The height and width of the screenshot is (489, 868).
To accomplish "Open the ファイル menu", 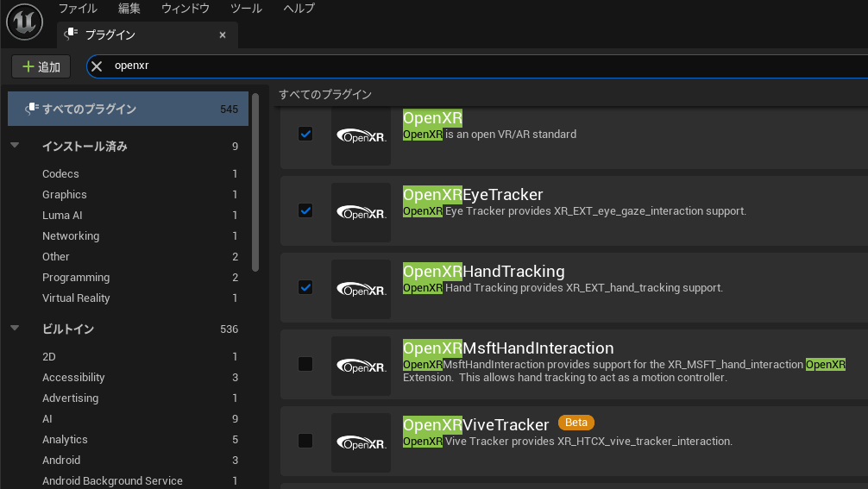I will 78,9.
